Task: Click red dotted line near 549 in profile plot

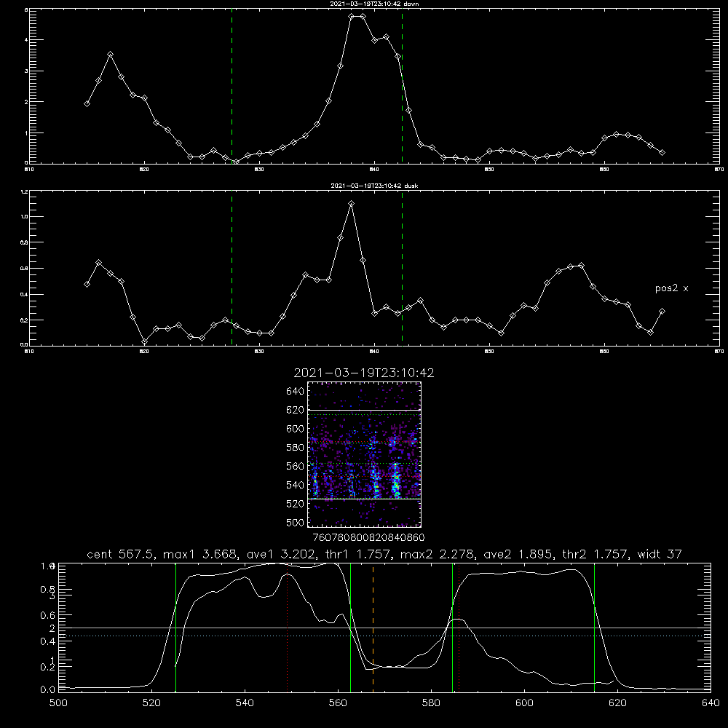Action: 288,628
